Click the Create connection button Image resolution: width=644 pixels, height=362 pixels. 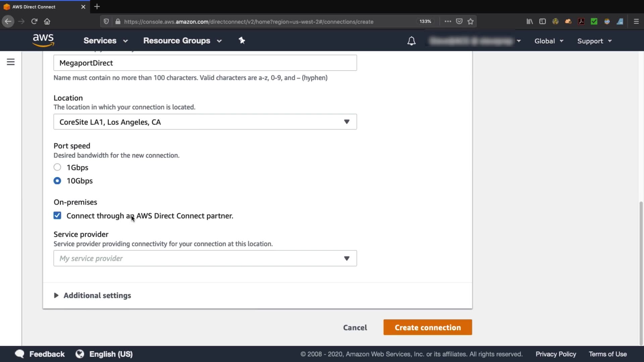[x=428, y=327]
